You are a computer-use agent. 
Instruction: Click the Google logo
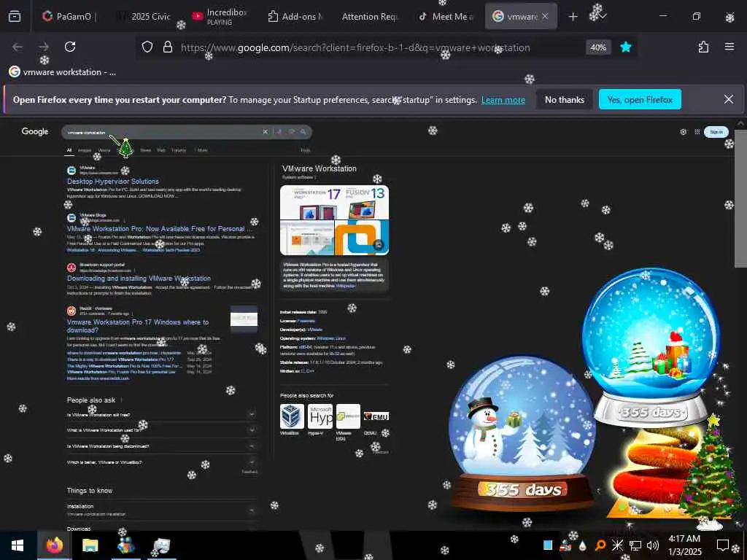[35, 131]
